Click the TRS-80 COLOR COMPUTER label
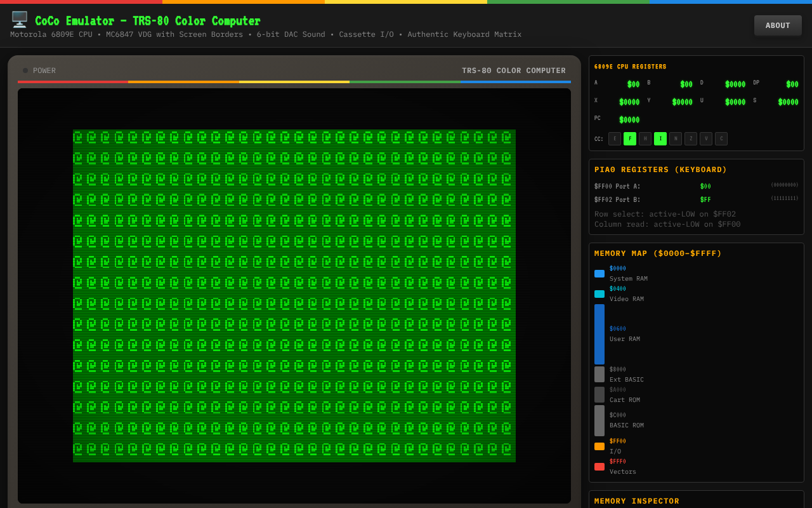The image size is (812, 508). pos(514,70)
